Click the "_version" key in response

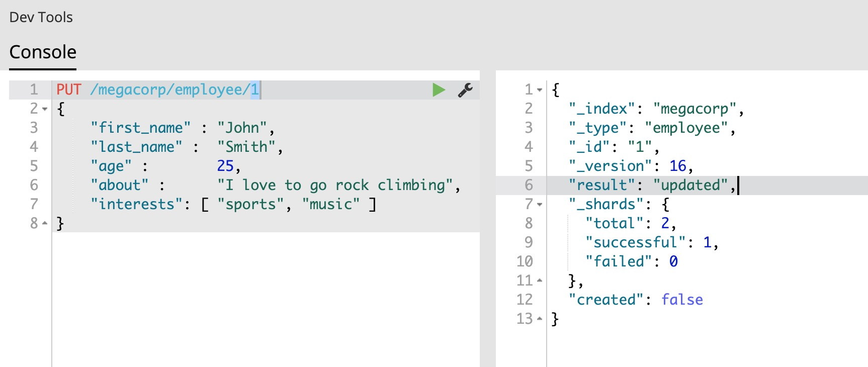(611, 166)
